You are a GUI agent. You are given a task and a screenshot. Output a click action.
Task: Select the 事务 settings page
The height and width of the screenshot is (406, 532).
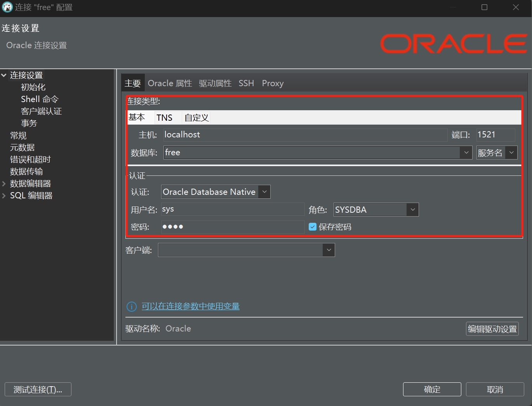point(29,123)
